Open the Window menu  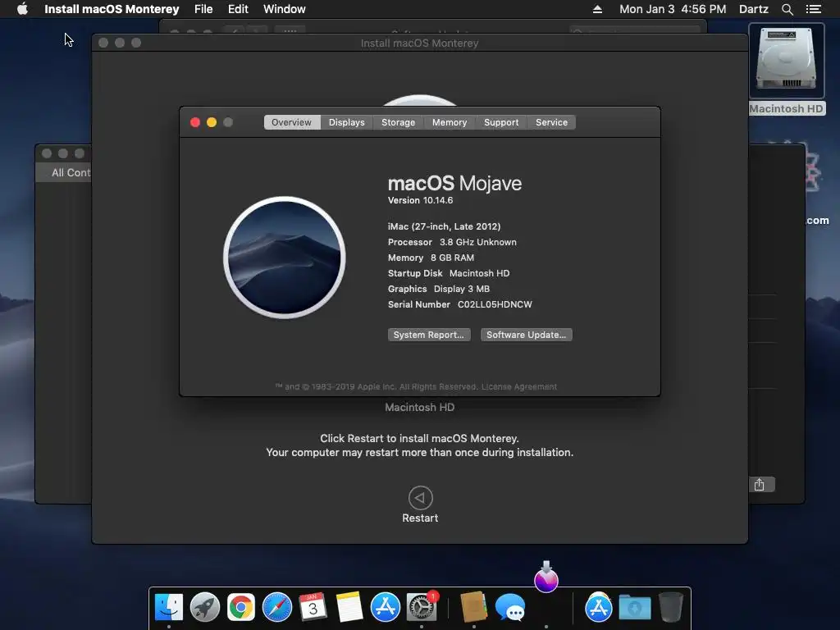coord(285,9)
